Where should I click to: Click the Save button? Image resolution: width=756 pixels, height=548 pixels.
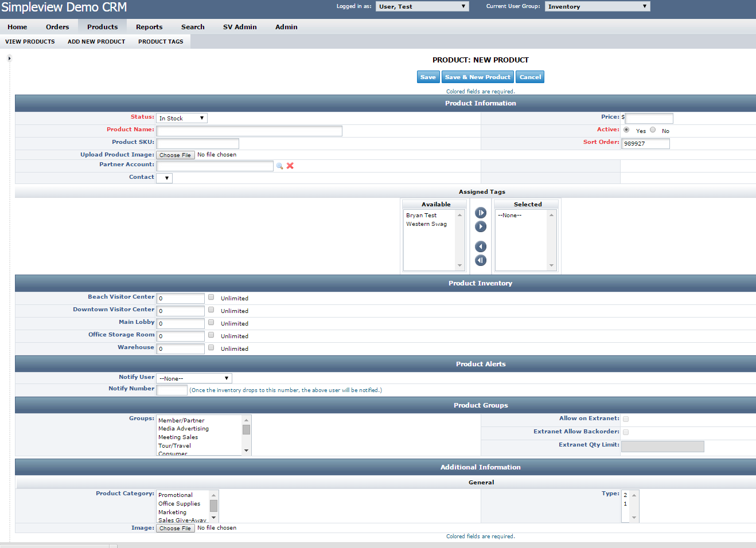point(428,77)
